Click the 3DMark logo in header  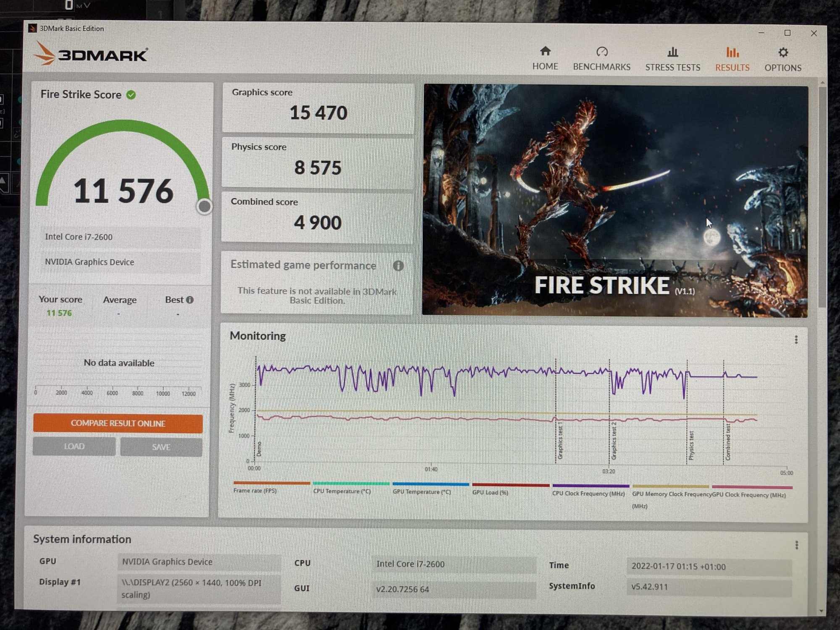tap(91, 55)
